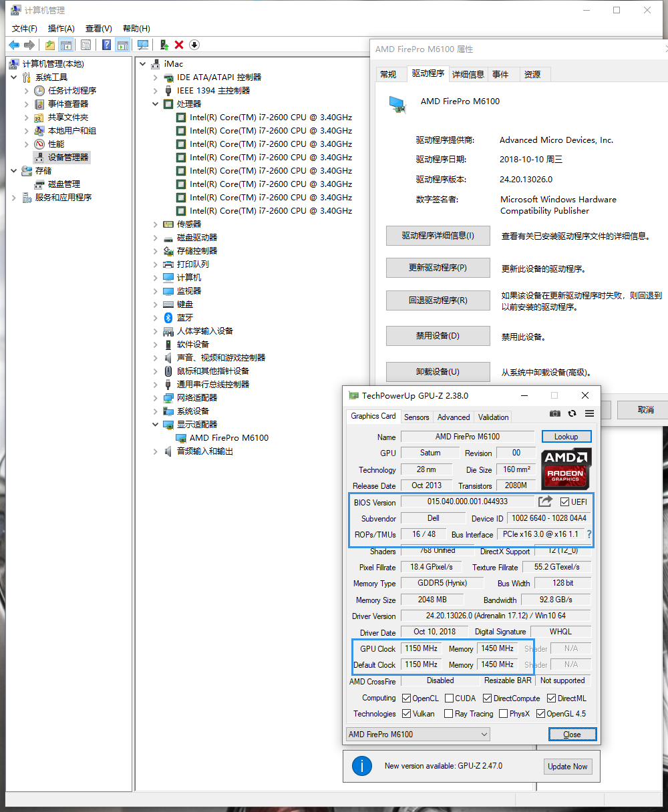Image resolution: width=668 pixels, height=812 pixels.
Task: Select Event Viewer in the left tree
Action: (61, 104)
